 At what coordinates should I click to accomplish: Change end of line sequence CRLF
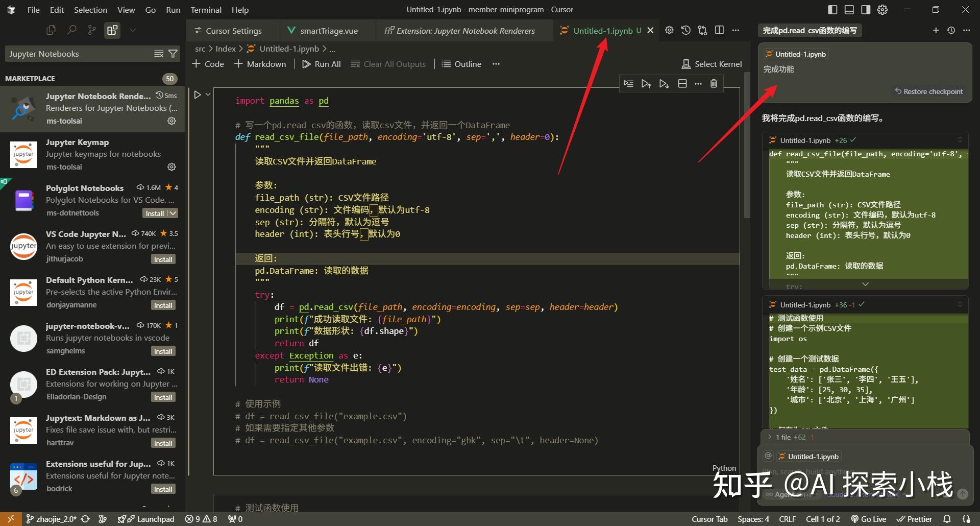tap(787, 519)
